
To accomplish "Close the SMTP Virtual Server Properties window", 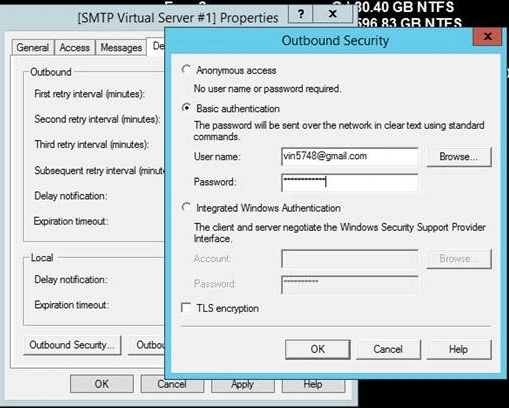I will (x=333, y=14).
